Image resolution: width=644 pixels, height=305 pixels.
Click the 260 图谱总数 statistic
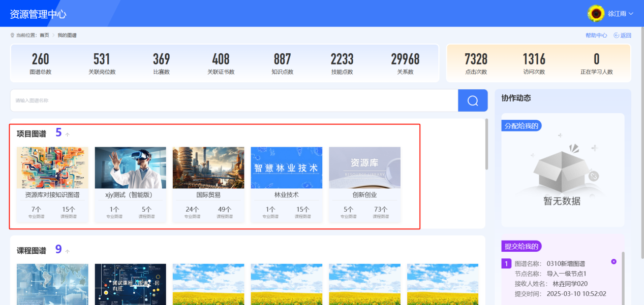[41, 63]
